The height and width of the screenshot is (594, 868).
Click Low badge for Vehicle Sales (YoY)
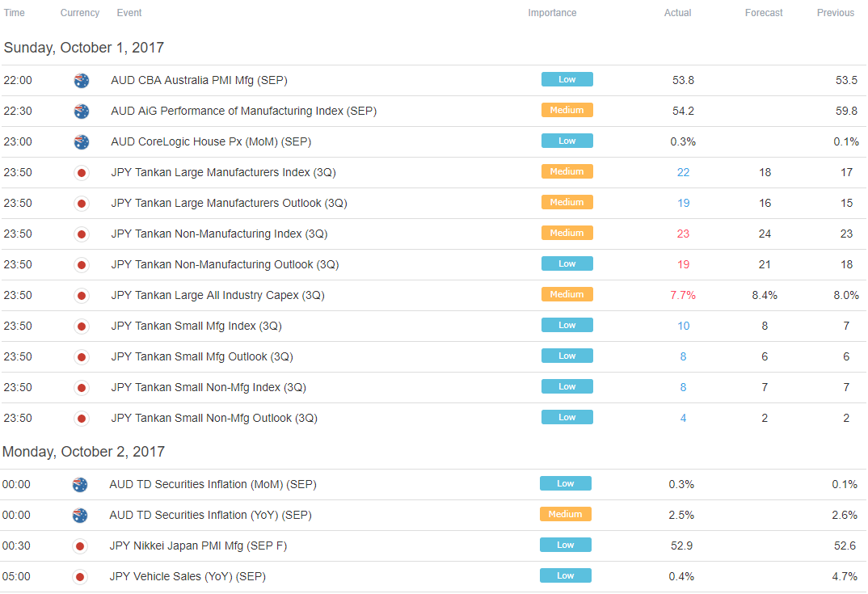565,575
